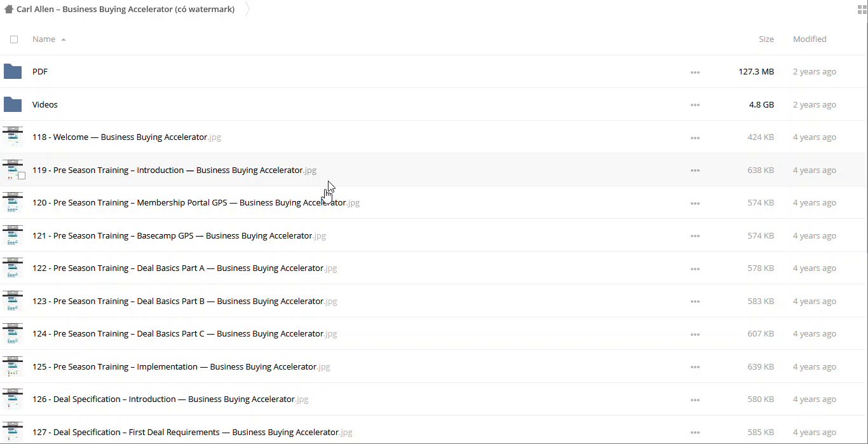Image resolution: width=868 pixels, height=444 pixels.
Task: Tick checkbox on 119 - Introduction row
Action: pos(22,176)
